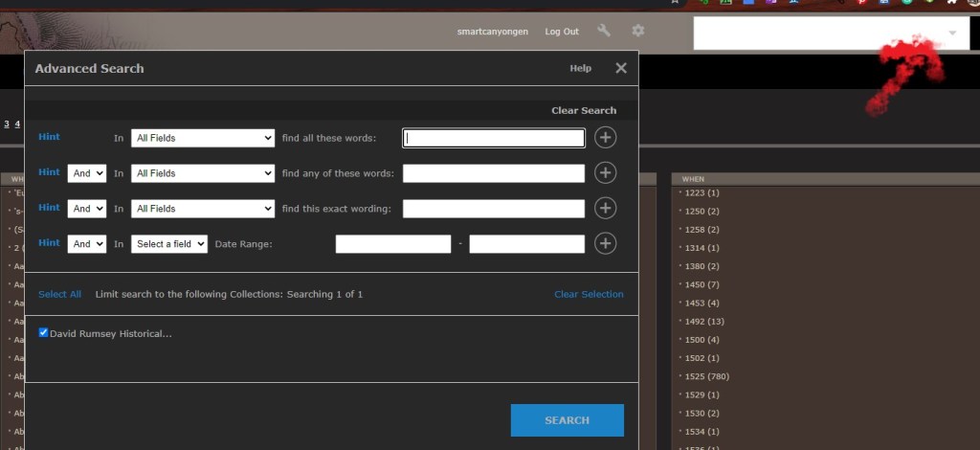This screenshot has height=450, width=980.
Task: Click the wrench tools icon in header
Action: (603, 31)
